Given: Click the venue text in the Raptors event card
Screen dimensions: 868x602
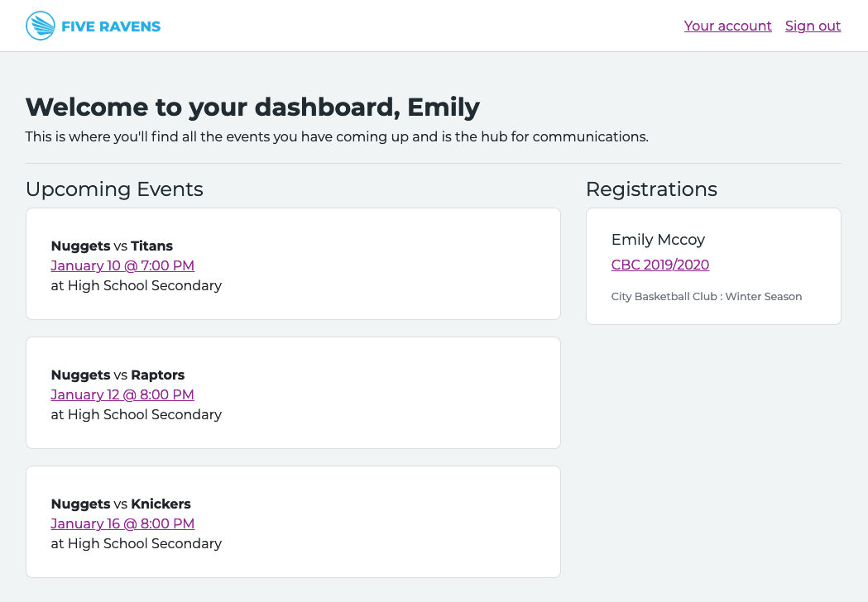Looking at the screenshot, I should point(137,414).
